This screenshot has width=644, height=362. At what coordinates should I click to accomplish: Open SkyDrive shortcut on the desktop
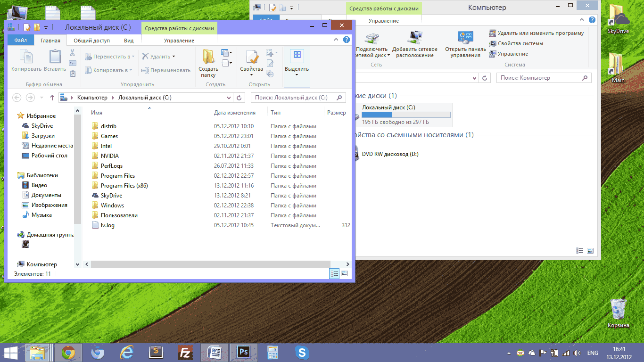tap(618, 19)
